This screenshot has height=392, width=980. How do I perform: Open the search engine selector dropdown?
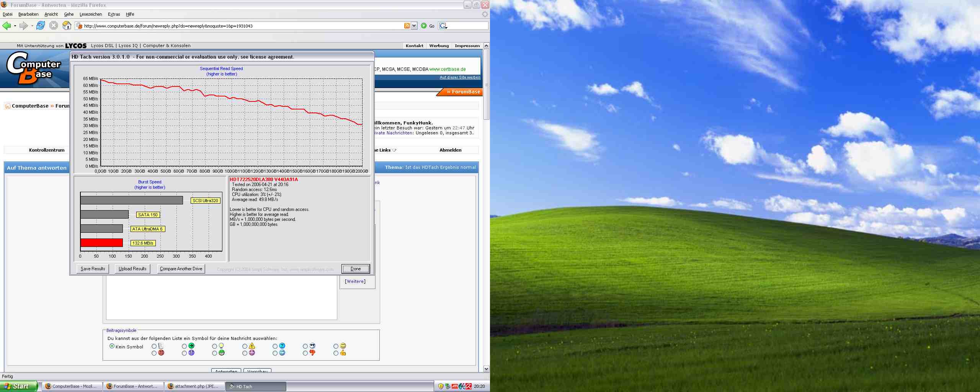[443, 26]
